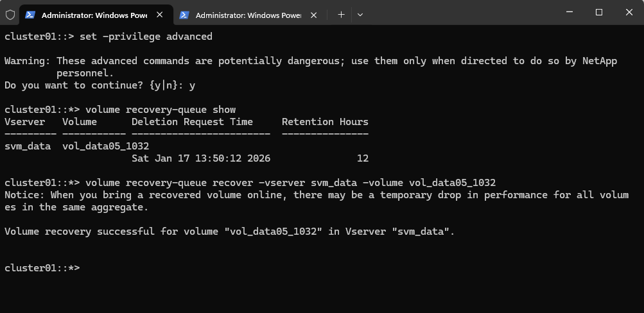644x313 pixels.
Task: Click svm_data under the Vserver column
Action: point(28,146)
